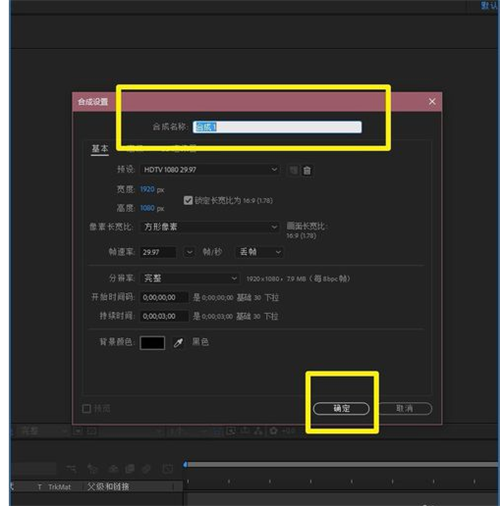Viewport: 500px width, 506px height.
Task: Click the composition name input field
Action: 277,127
